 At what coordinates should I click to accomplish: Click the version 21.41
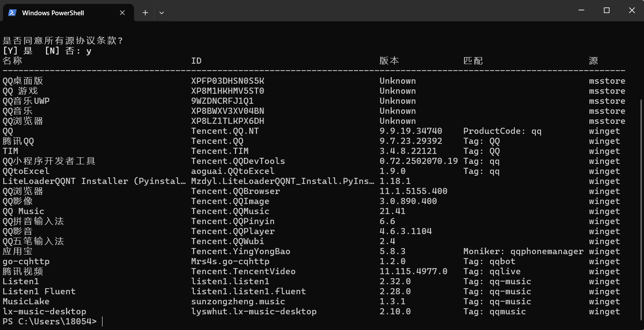coord(393,211)
